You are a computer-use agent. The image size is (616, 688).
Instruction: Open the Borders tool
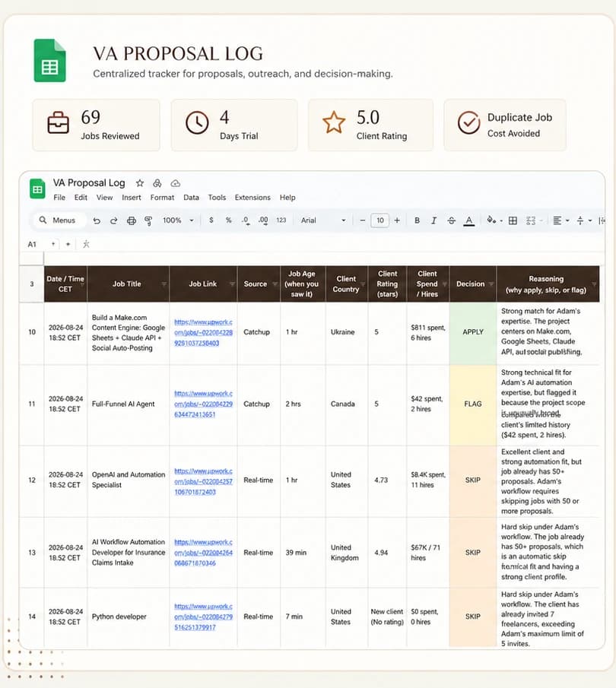513,220
